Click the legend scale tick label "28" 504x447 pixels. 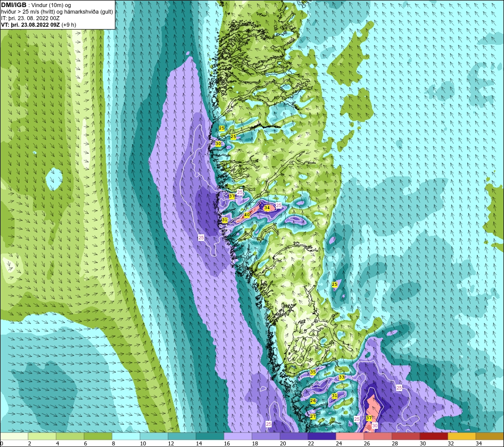[x=395, y=443]
